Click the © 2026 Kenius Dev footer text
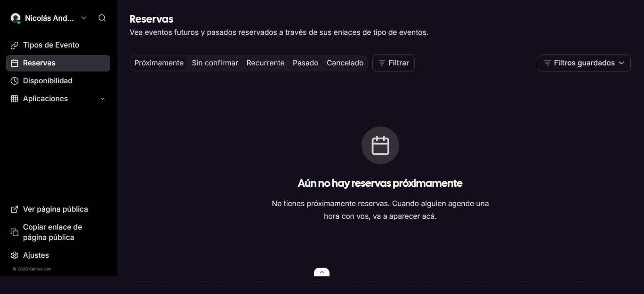Image resolution: width=644 pixels, height=294 pixels. (x=32, y=269)
